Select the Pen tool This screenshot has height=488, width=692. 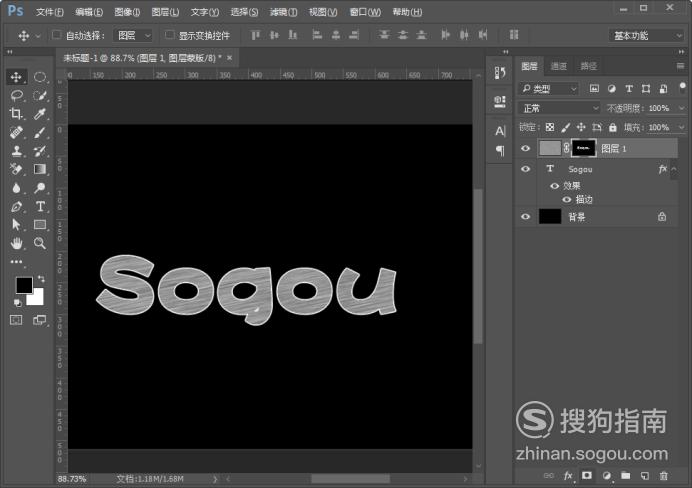(x=16, y=206)
